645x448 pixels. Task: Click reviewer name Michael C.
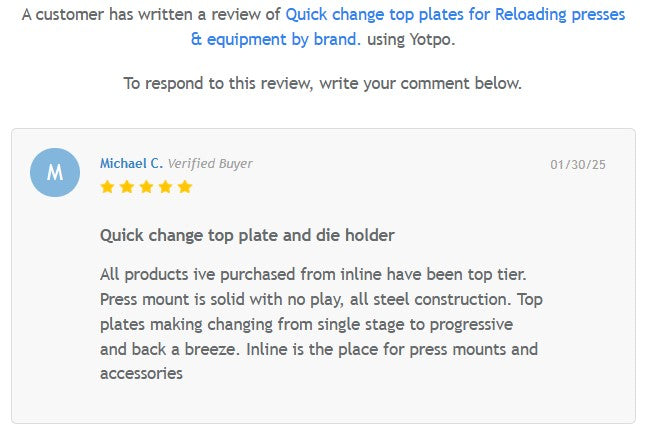[x=131, y=163]
